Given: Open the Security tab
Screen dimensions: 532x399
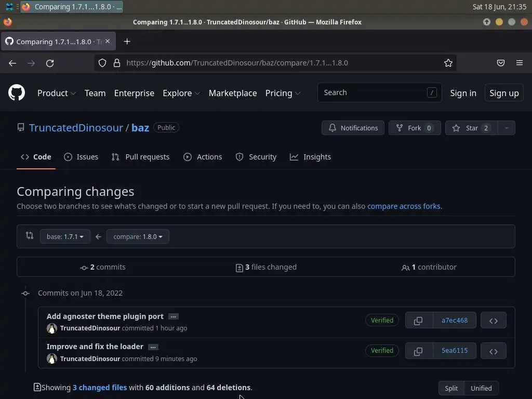Looking at the screenshot, I should (256, 157).
